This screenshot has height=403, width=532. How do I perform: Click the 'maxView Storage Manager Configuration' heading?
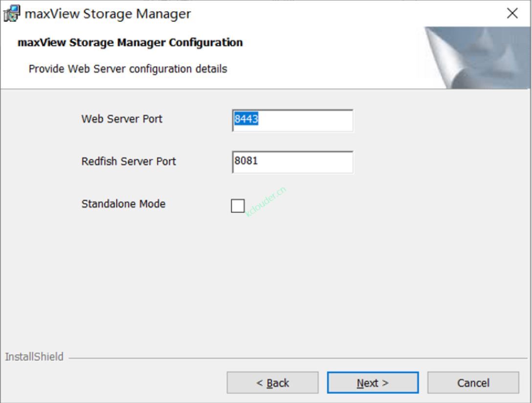coord(130,42)
